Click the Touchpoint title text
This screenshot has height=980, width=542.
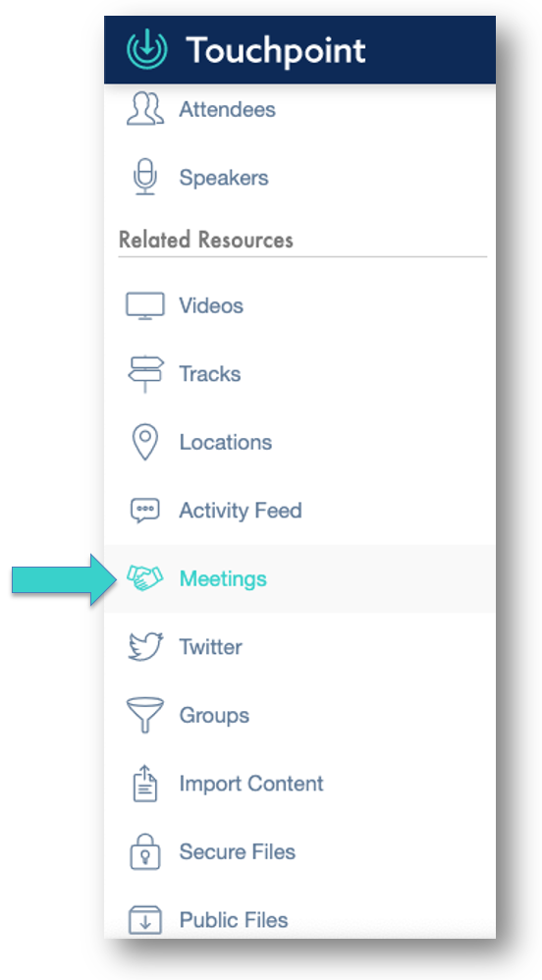[276, 49]
